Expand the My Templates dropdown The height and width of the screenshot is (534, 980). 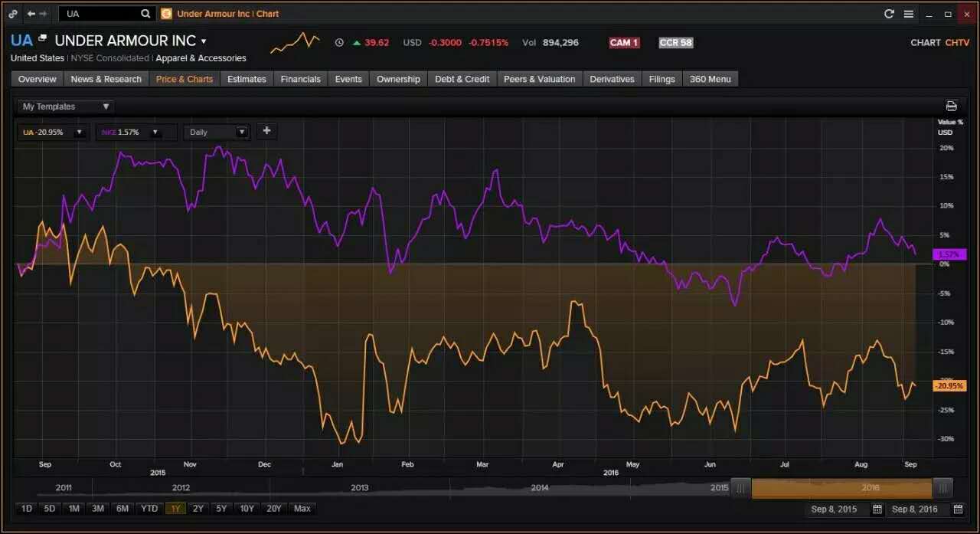(66, 106)
